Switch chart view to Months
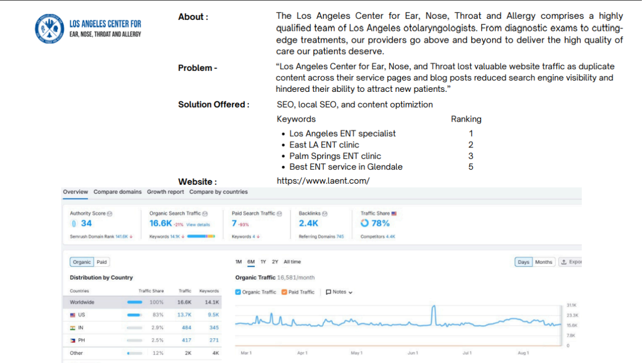644x363 pixels. pyautogui.click(x=544, y=262)
